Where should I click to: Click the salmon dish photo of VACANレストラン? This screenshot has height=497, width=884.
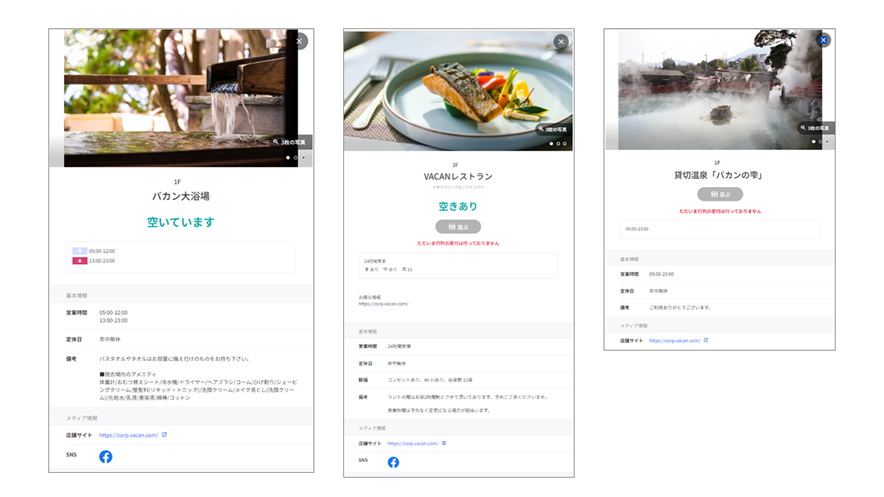click(450, 90)
